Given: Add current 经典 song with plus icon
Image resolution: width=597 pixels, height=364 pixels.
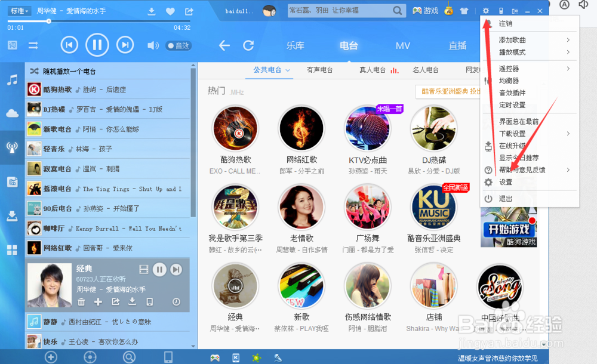Looking at the screenshot, I should coord(99,302).
